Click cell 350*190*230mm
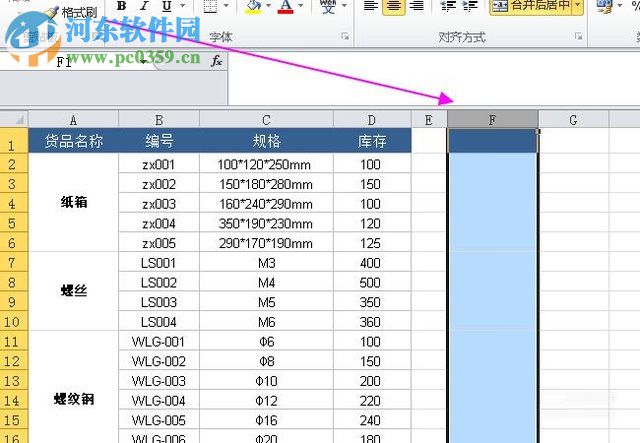 pyautogui.click(x=267, y=224)
